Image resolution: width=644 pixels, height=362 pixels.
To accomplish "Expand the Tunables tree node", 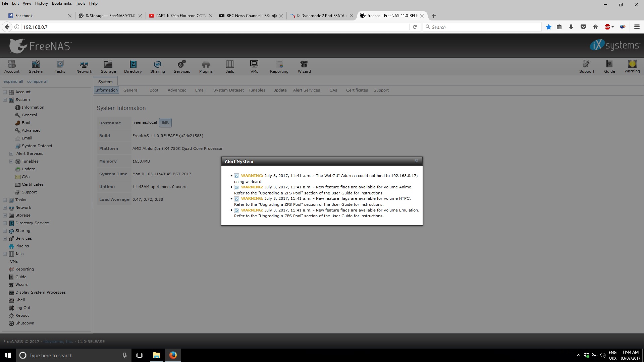I will [x=11, y=161].
